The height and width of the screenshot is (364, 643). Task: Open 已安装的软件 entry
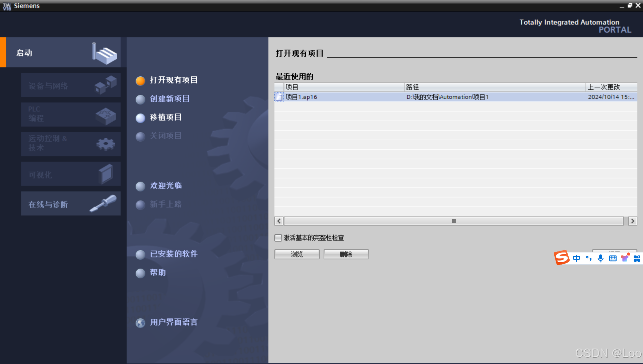[x=174, y=254]
